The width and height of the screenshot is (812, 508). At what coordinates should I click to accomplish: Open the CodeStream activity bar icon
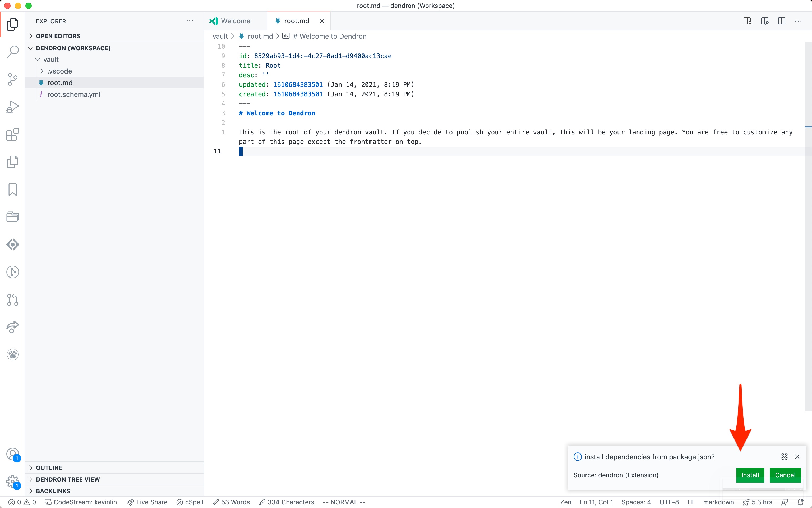[12, 244]
